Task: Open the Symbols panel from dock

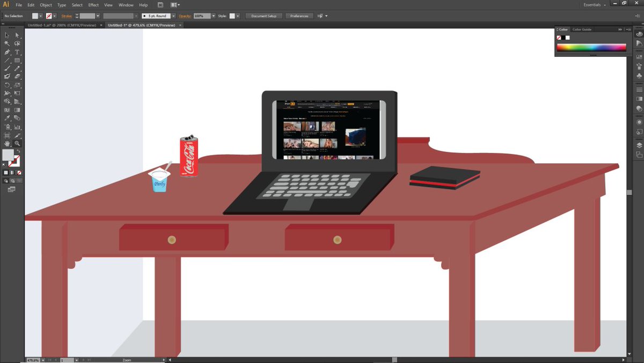Action: click(x=639, y=76)
